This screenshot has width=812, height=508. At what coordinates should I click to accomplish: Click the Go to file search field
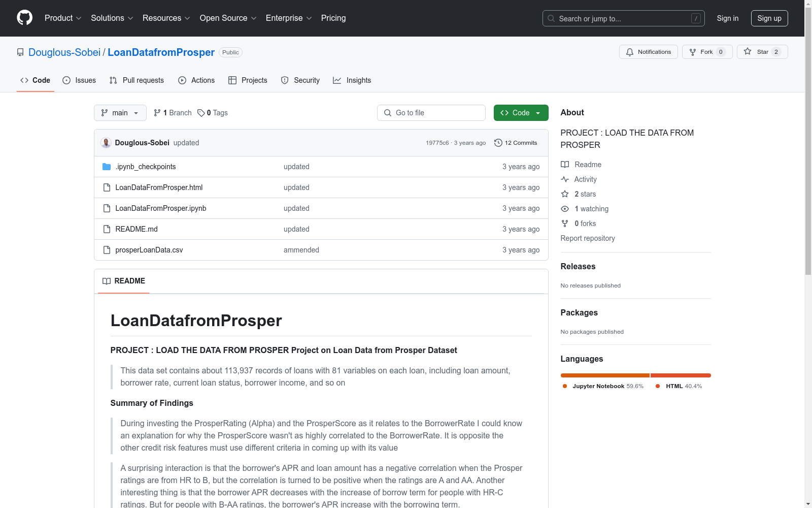[431, 113]
